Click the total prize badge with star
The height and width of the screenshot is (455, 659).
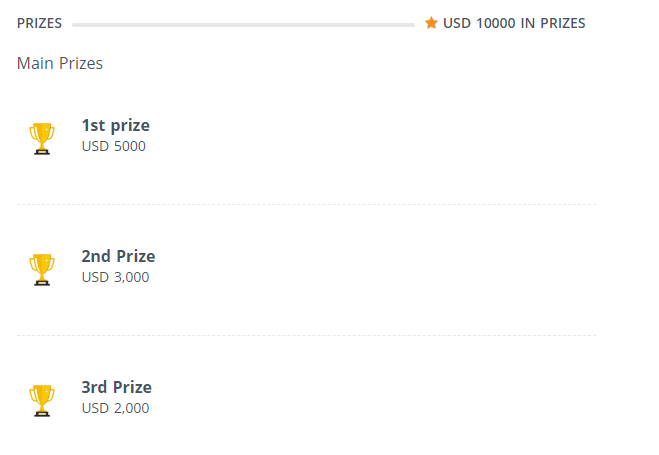505,23
